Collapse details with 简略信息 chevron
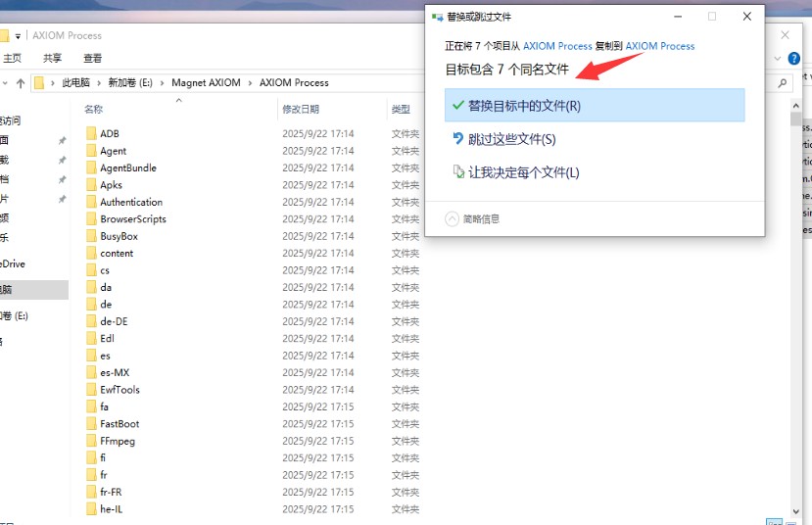 pos(452,218)
